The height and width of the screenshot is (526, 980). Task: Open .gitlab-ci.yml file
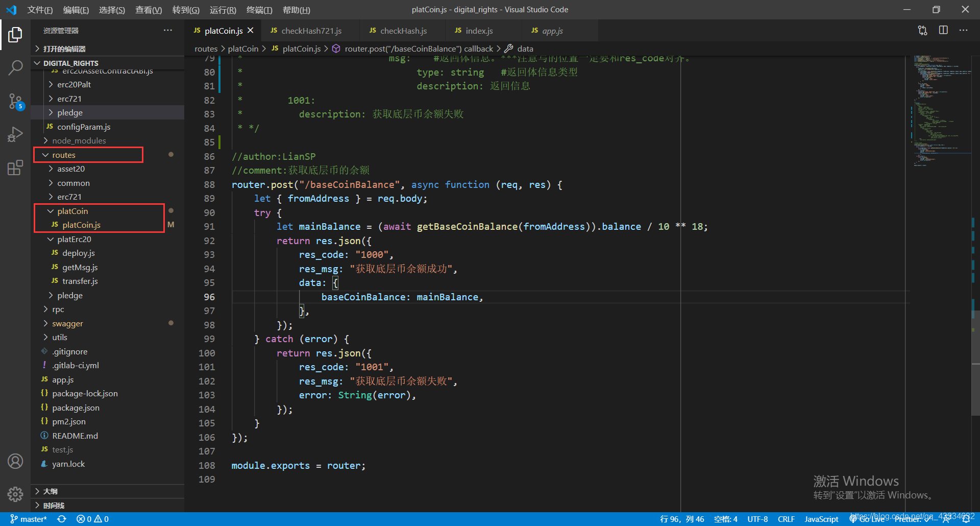tap(107, 365)
